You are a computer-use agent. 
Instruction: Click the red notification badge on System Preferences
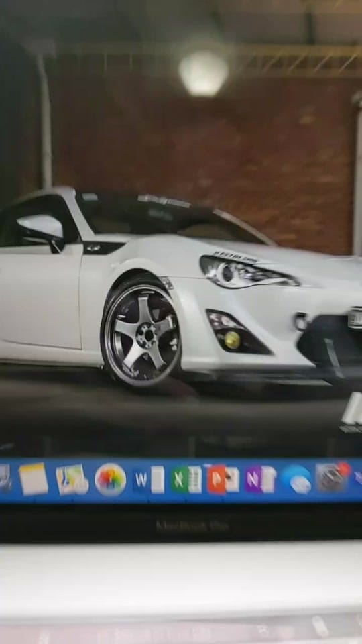coord(344,469)
